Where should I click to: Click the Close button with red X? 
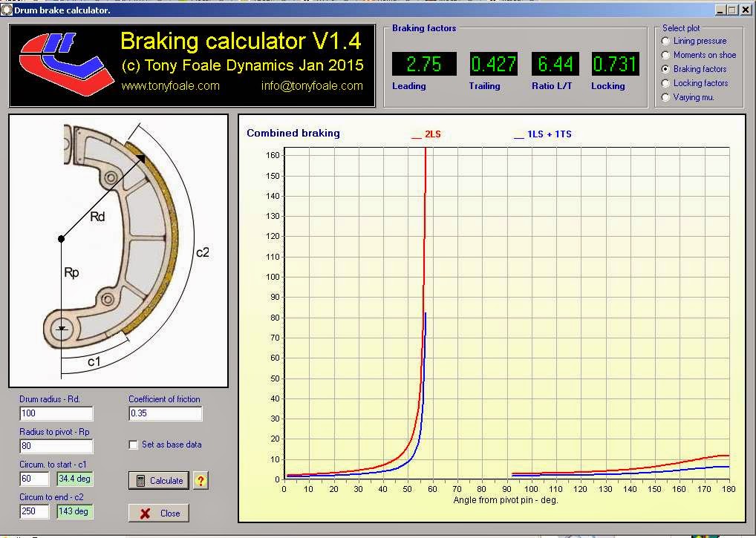click(x=159, y=513)
